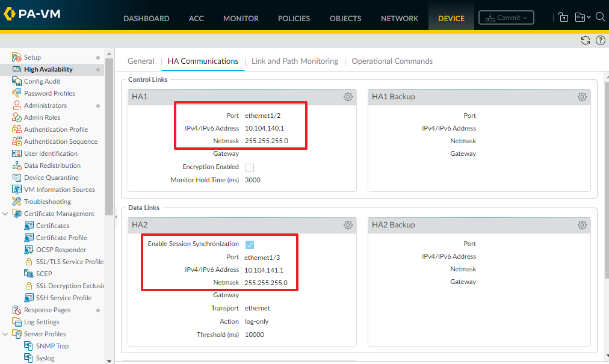Open the HA1 settings gear

point(347,97)
